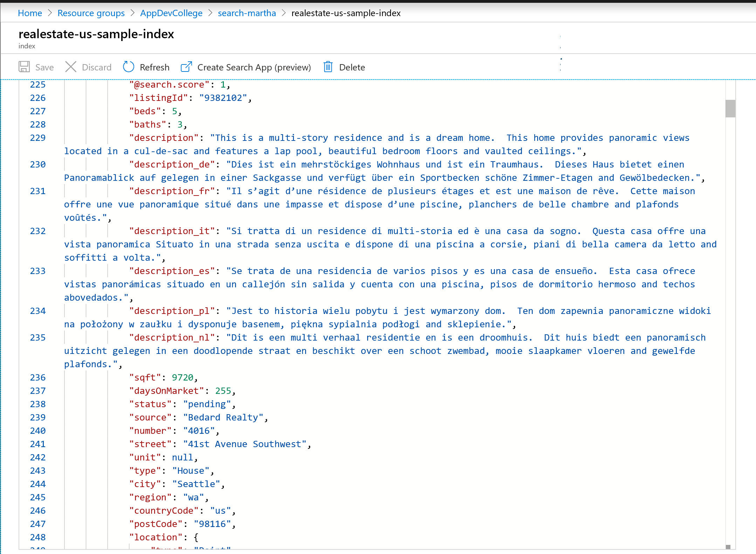The width and height of the screenshot is (756, 554).
Task: Click line number 248 in gutter
Action: tap(38, 537)
